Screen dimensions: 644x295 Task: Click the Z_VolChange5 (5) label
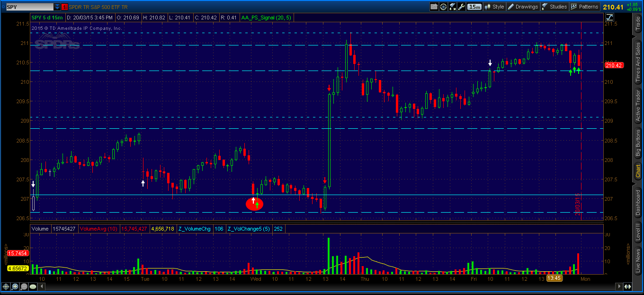[x=249, y=229]
